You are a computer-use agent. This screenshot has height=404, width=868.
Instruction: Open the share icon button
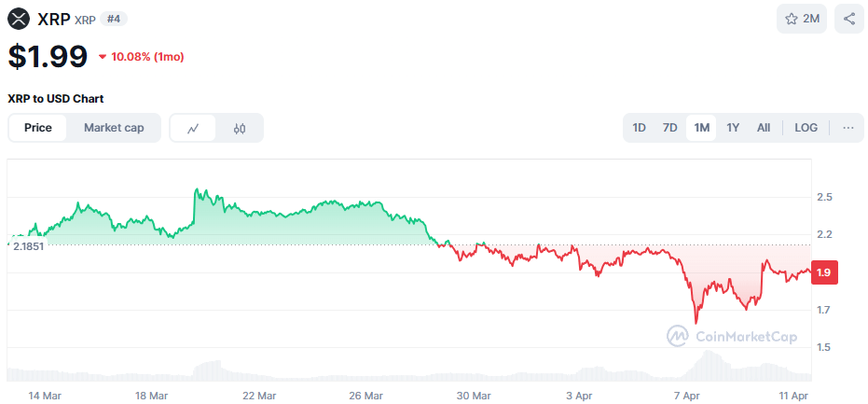848,19
